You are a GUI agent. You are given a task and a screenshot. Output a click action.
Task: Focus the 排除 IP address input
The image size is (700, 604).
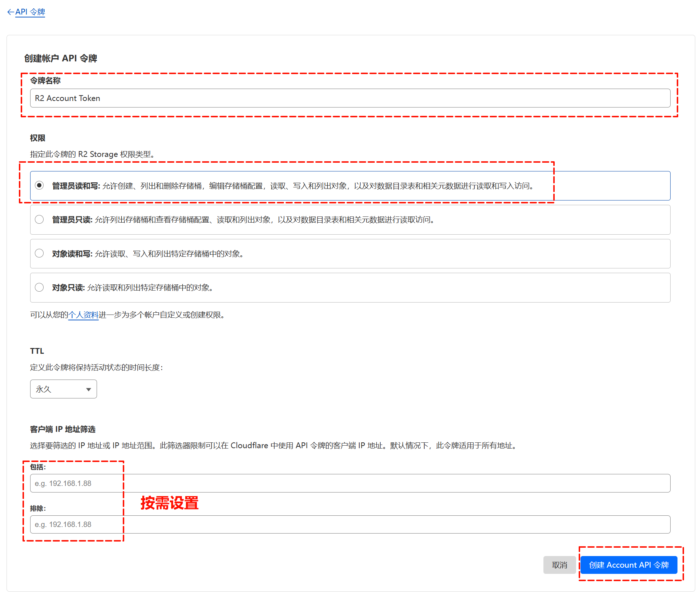350,524
